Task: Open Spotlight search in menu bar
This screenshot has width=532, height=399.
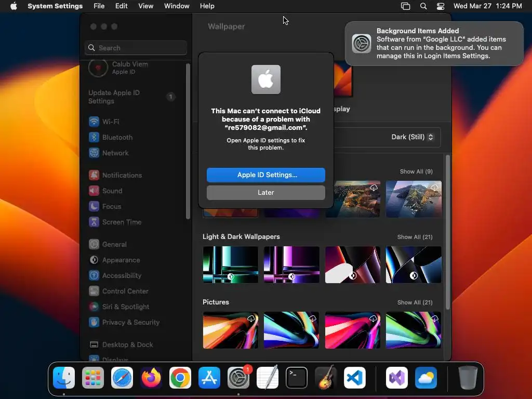Action: (x=423, y=6)
